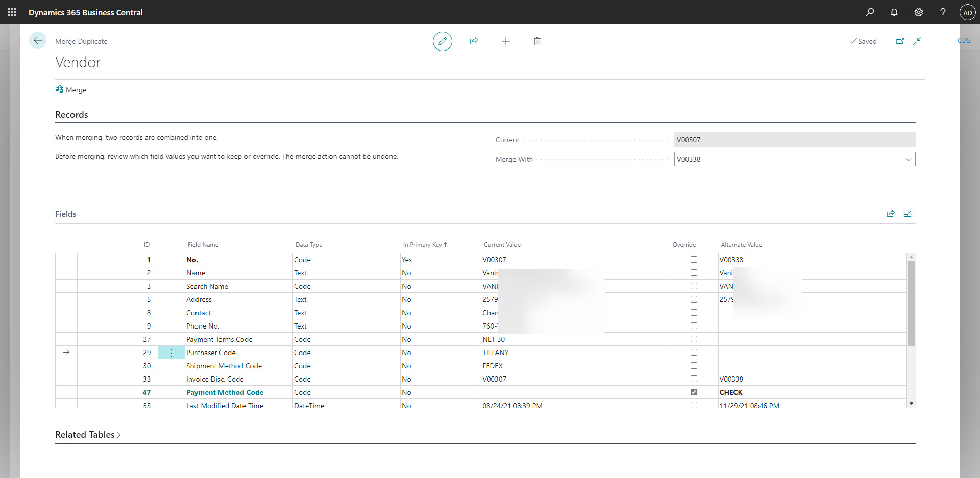Click the Current field value V00307
The image size is (980, 478).
(795, 140)
